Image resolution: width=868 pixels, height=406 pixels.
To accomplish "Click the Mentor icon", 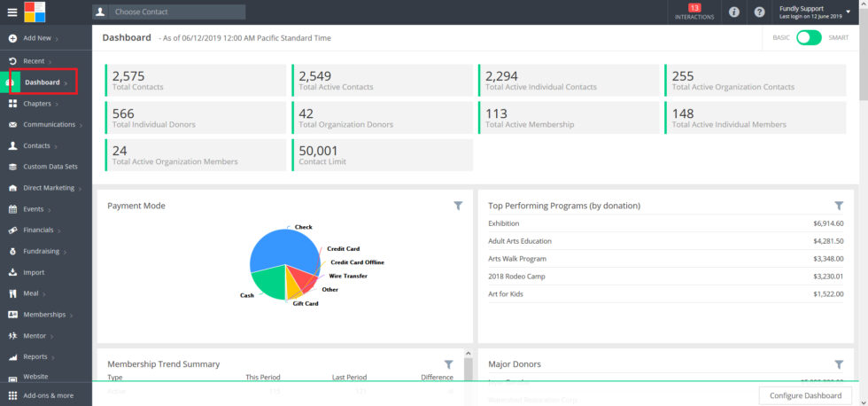I will (x=12, y=336).
